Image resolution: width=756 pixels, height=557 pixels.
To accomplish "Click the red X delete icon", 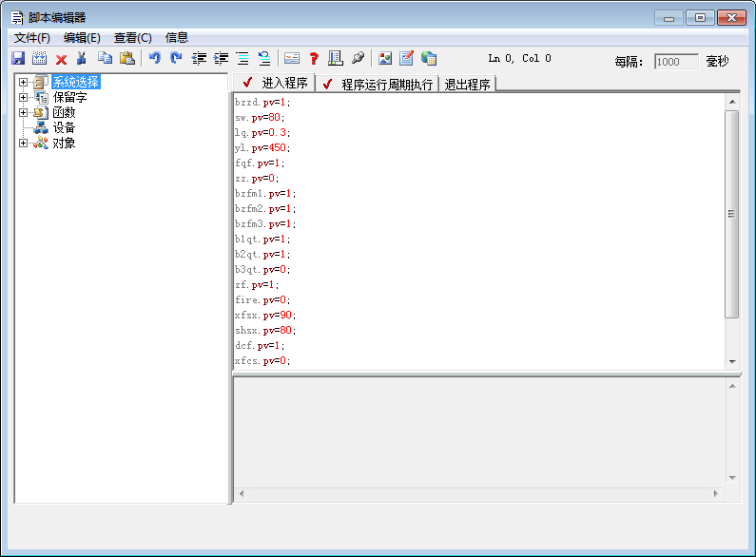I will [62, 59].
